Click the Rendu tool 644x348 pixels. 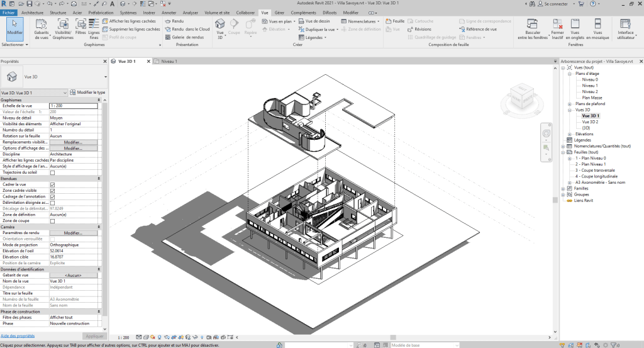coord(175,21)
